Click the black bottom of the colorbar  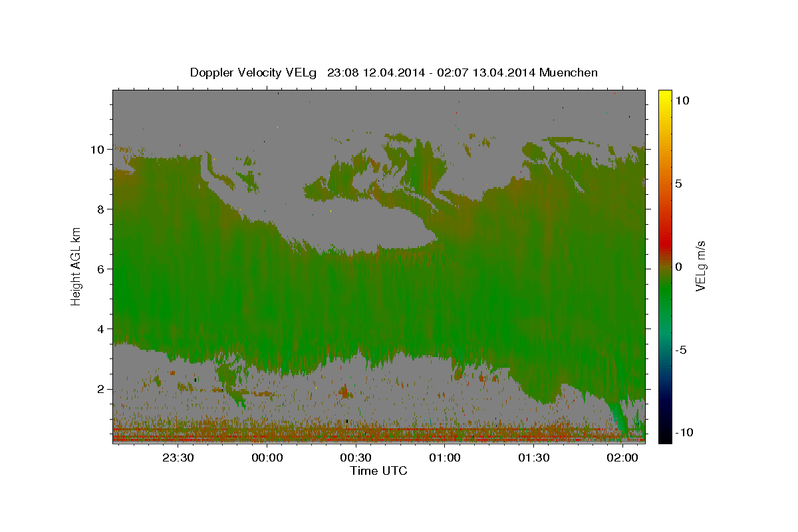(664, 437)
